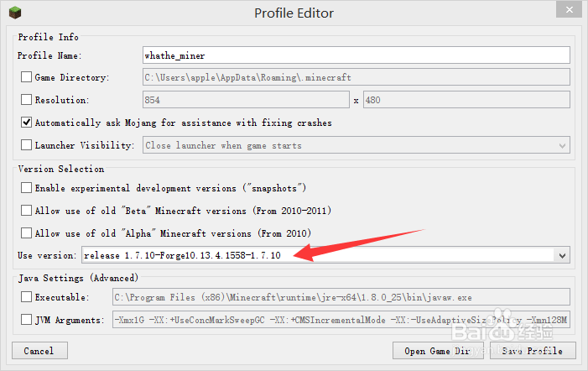Click the Game Directory path field

[356, 77]
